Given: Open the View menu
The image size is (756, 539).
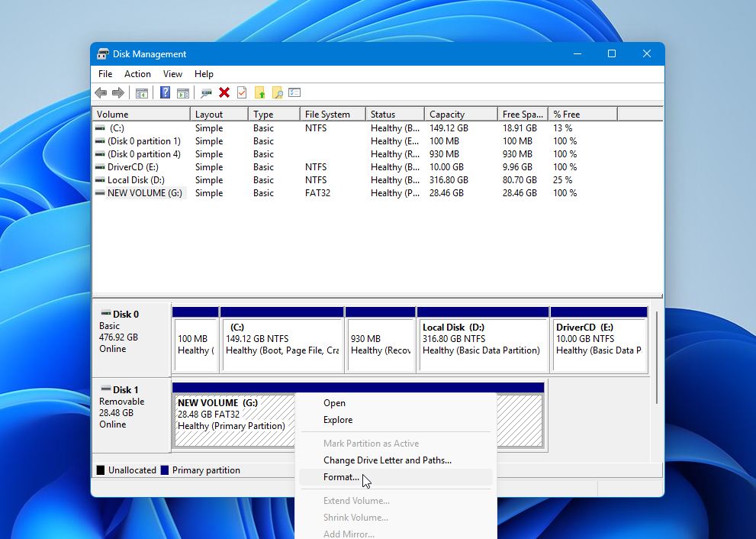Looking at the screenshot, I should pos(172,74).
